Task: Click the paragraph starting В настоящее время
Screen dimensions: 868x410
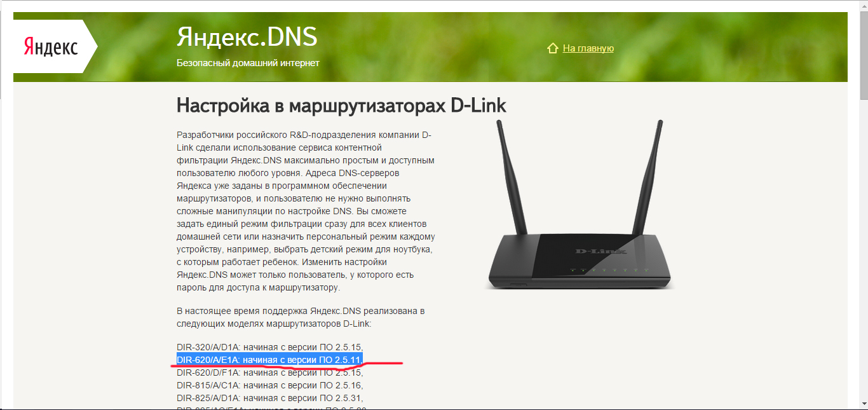Action: pos(301,317)
